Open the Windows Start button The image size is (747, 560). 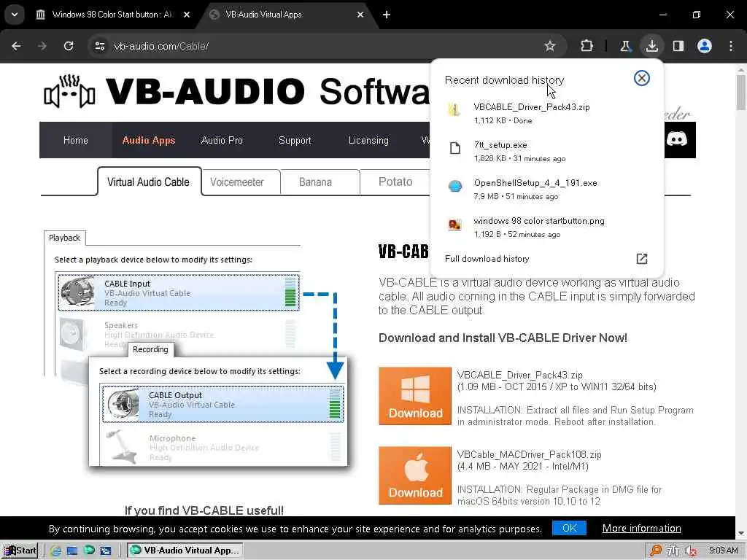[x=20, y=551]
